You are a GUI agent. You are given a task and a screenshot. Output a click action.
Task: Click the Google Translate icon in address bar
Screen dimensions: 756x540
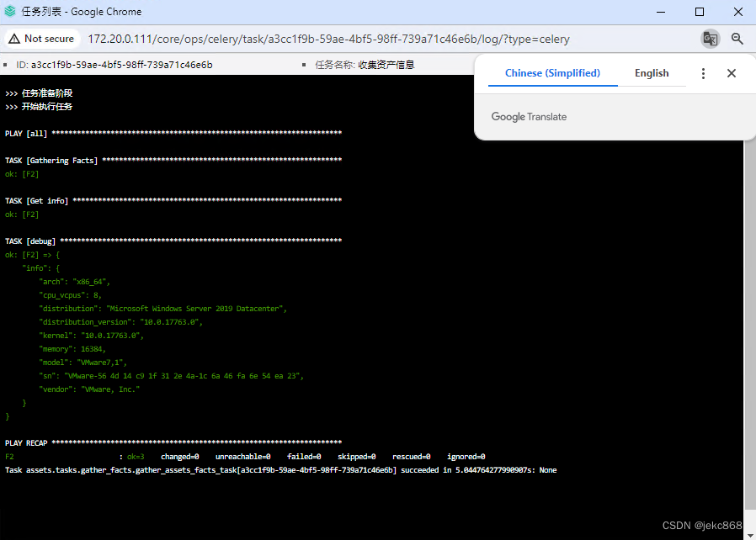[x=711, y=39]
